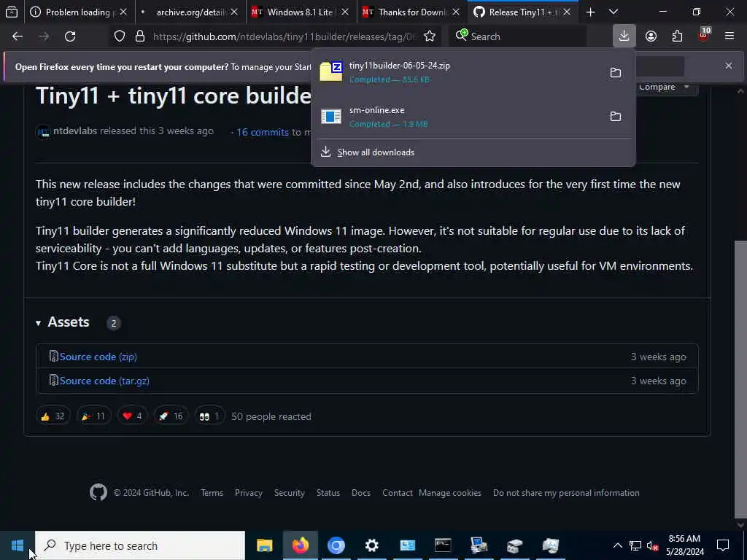The height and width of the screenshot is (560, 747).
Task: Click Show all downloads
Action: (376, 152)
